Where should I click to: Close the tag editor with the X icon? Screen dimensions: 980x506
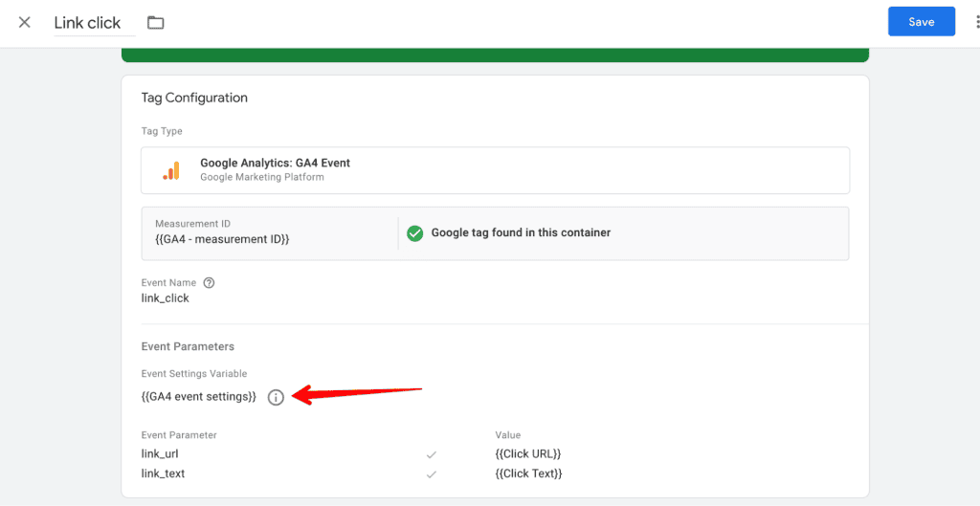point(24,23)
